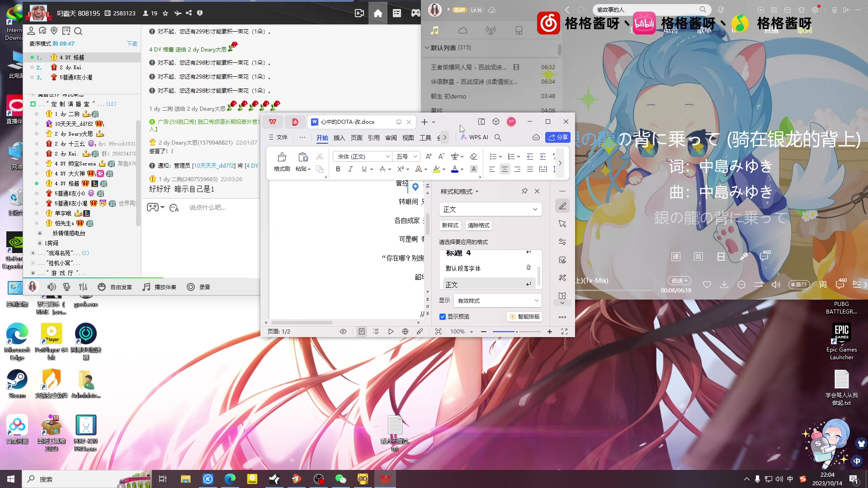Toggle full screen view in WPS status bar

coord(565,332)
